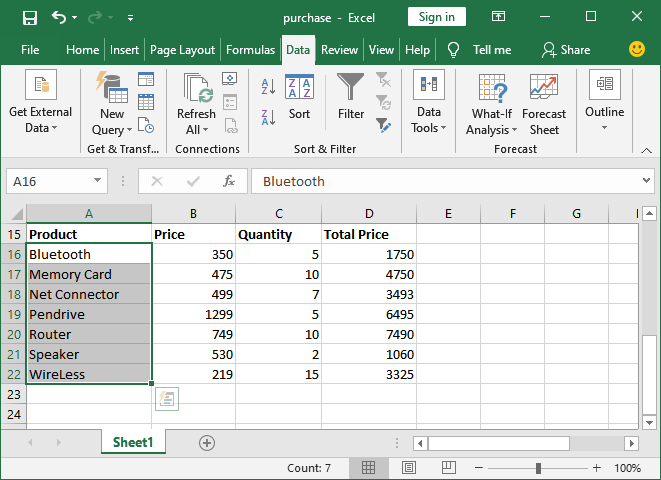Screen dimensions: 661x480
Task: Click the cell with value 7490
Action: click(369, 334)
